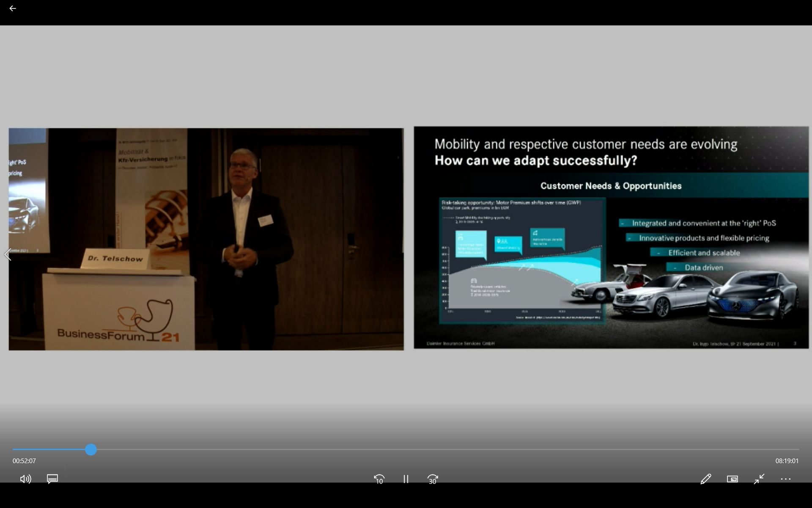Skip back 10 seconds
The height and width of the screenshot is (508, 812).
click(379, 479)
